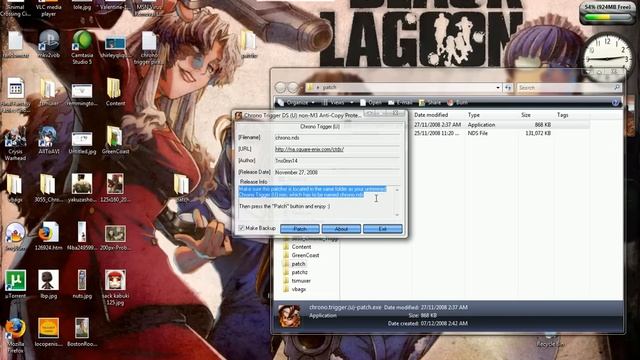Click the 868 KB size cell

(543, 125)
